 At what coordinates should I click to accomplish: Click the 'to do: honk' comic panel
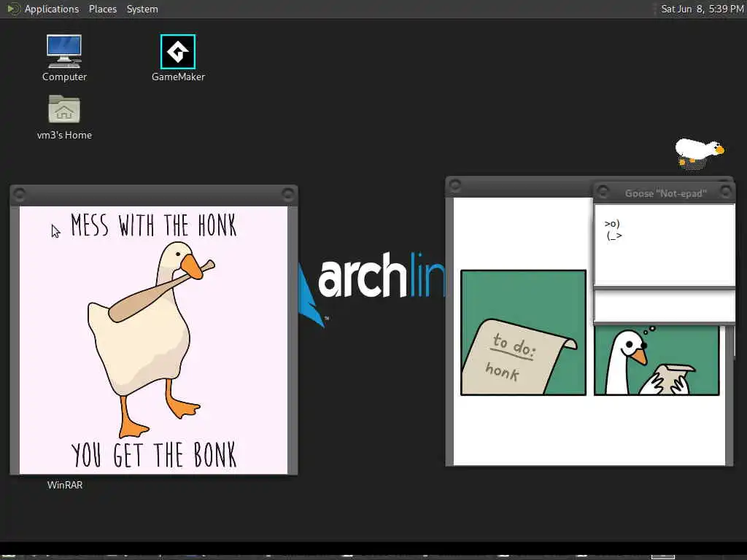[x=523, y=332]
